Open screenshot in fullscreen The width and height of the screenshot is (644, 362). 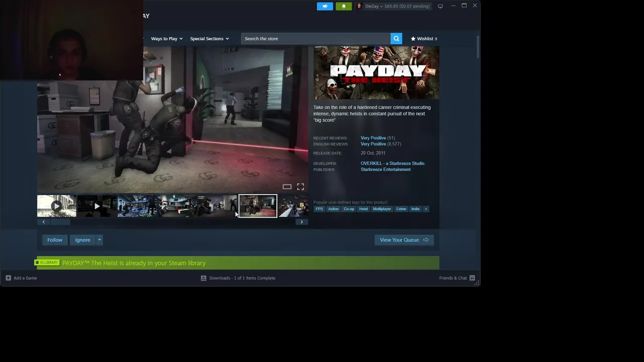click(300, 187)
